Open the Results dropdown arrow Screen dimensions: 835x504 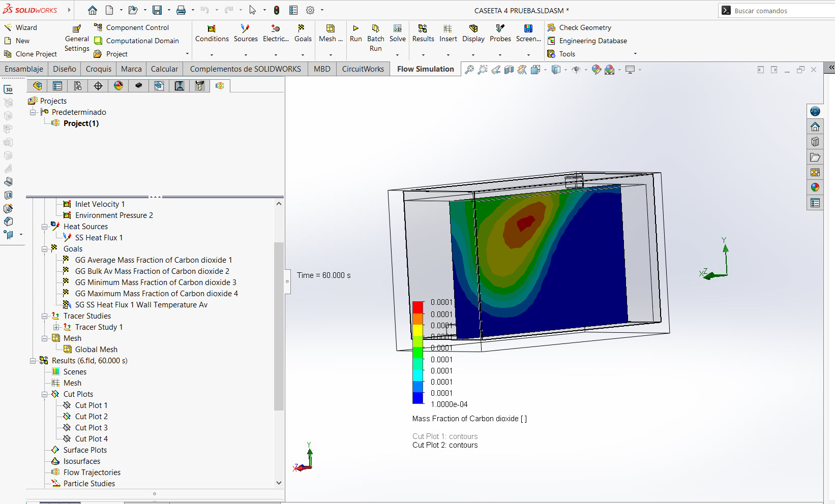[x=423, y=55]
